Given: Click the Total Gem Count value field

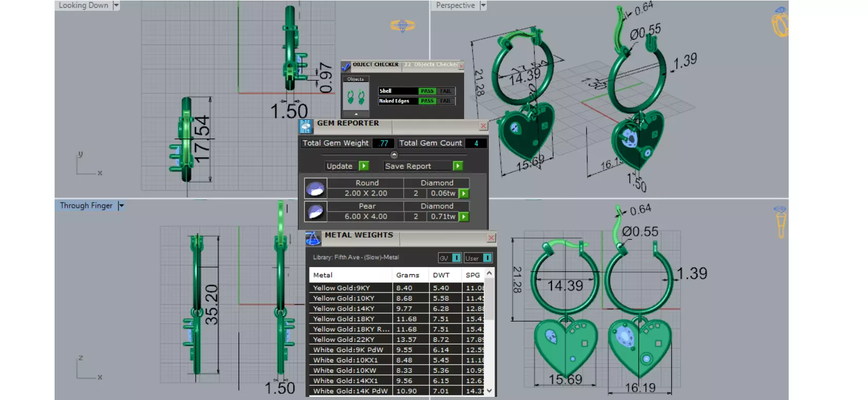Looking at the screenshot, I should coord(476,143).
